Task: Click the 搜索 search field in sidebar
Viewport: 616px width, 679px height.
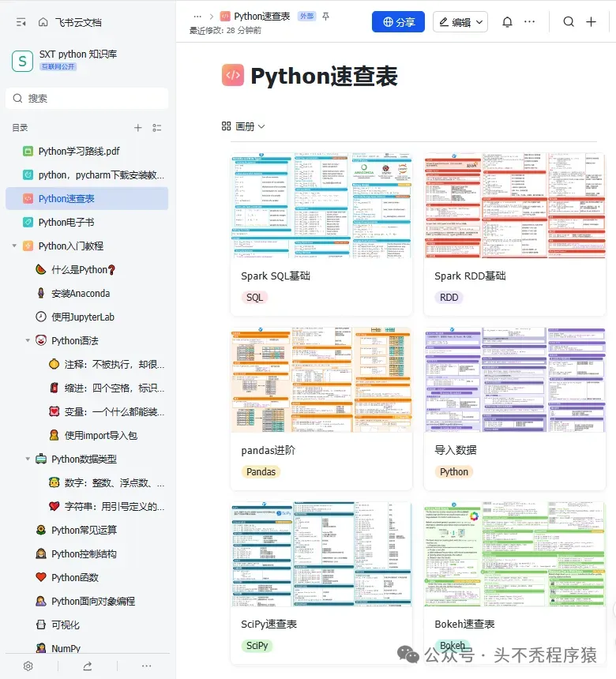Action: [x=87, y=99]
